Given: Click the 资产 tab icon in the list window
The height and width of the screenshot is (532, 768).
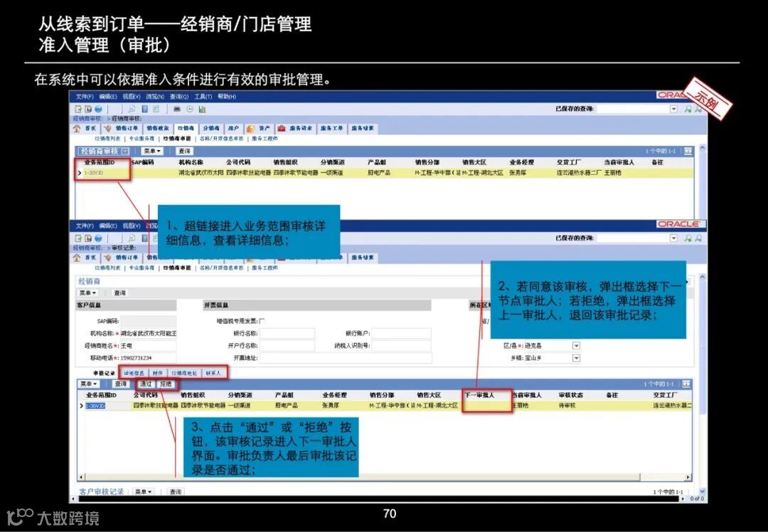Looking at the screenshot, I should click(x=251, y=128).
